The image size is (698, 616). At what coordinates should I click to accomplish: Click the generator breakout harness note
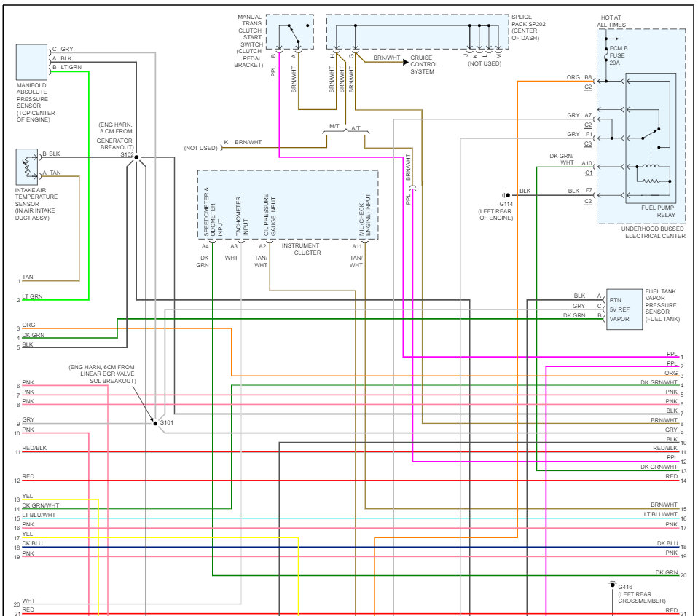tap(115, 136)
